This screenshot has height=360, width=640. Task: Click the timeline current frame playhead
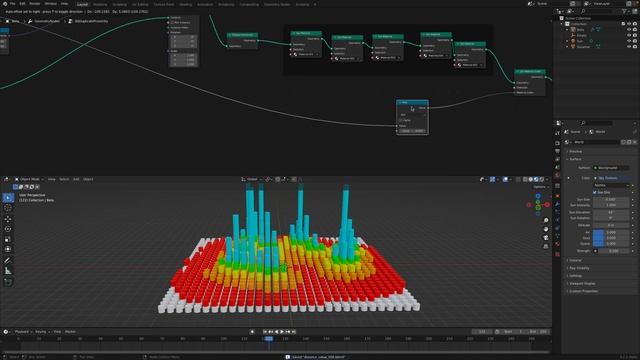coord(269,339)
